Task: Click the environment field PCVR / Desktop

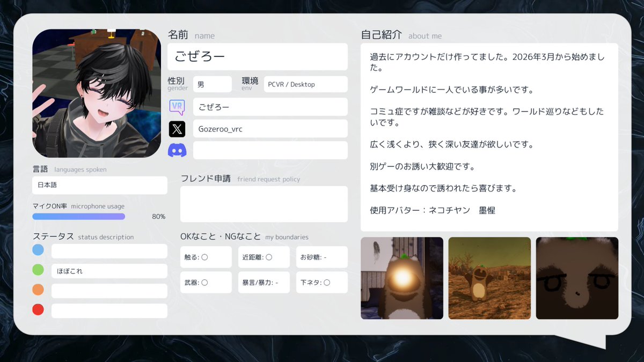Action: pos(306,84)
